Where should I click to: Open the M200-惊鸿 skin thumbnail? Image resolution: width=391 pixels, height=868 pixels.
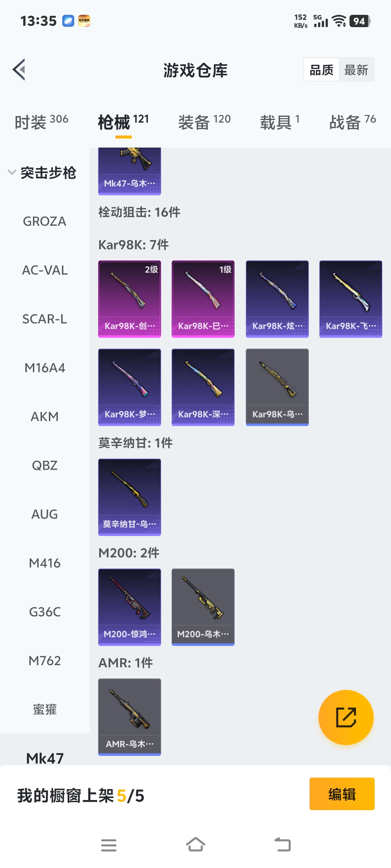(130, 607)
